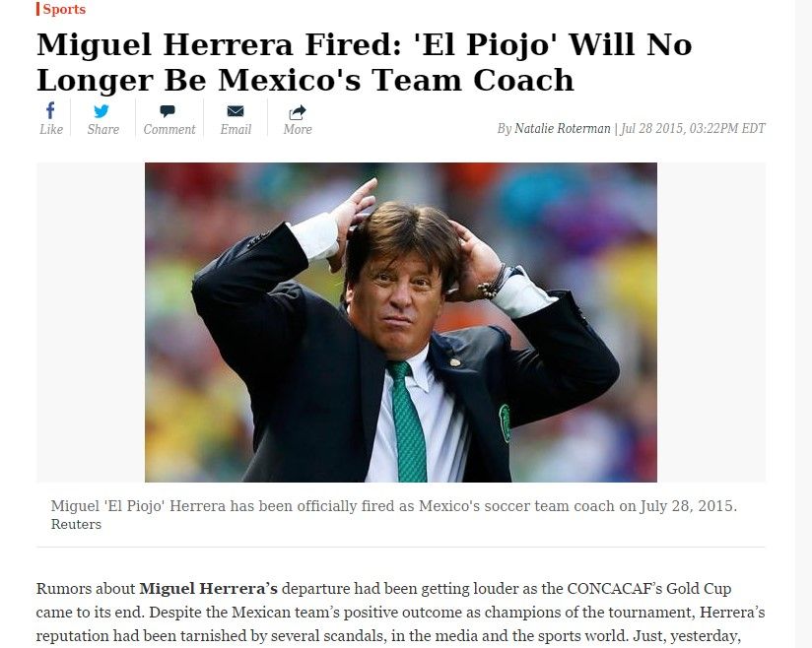The image size is (812, 648).
Task: Open the Sports category link
Action: tap(64, 9)
